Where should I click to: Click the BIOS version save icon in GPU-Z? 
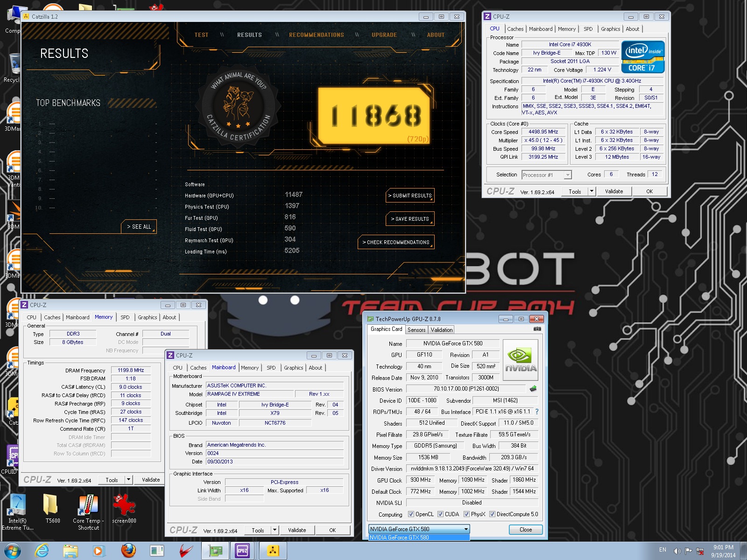point(533,388)
